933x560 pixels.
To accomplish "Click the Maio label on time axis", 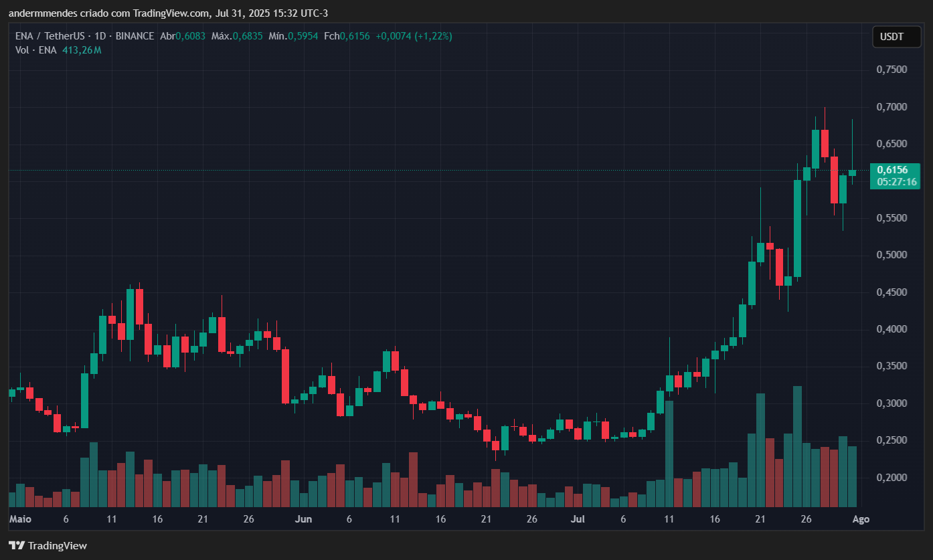I will [21, 519].
